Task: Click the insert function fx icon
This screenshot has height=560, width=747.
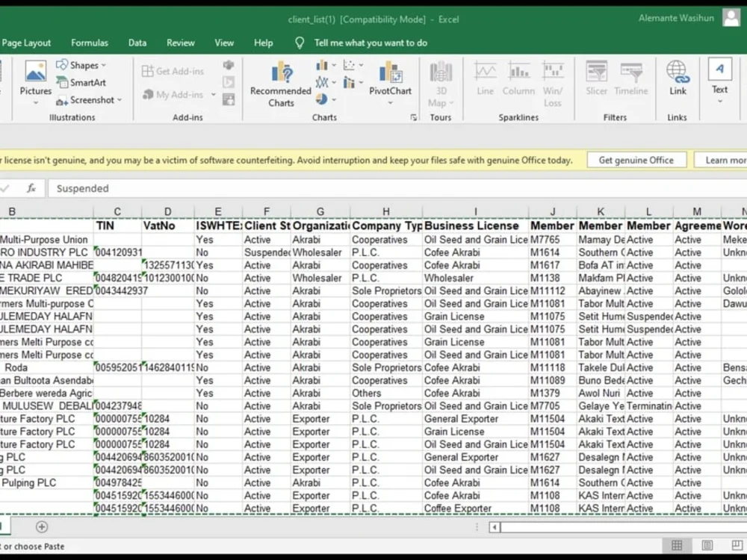Action: 31,188
